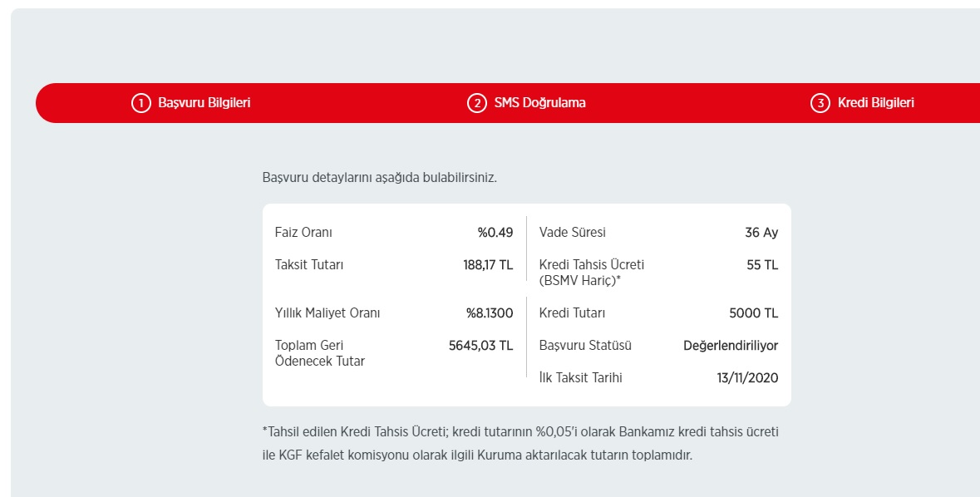This screenshot has width=980, height=497.
Task: Click the Yıllık Maliyet Oranı value %8.1300
Action: (490, 313)
